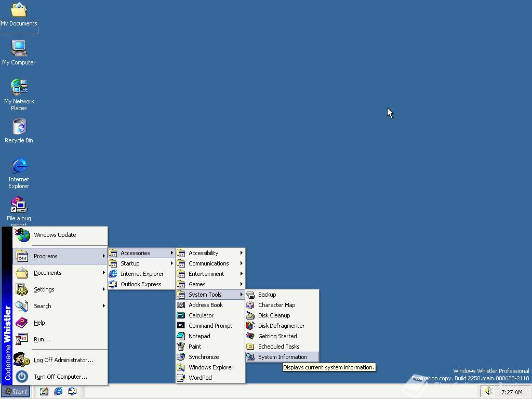Open Notepad from Accessories menu

210,336
